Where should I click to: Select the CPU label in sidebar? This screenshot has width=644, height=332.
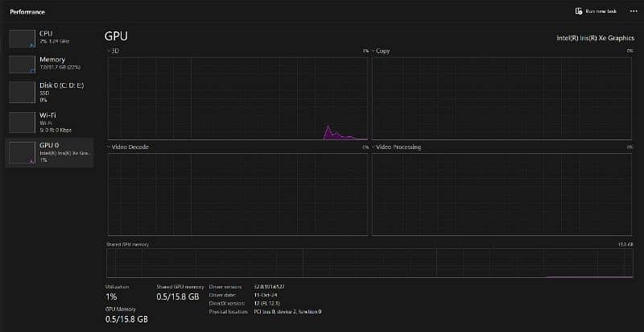46,34
